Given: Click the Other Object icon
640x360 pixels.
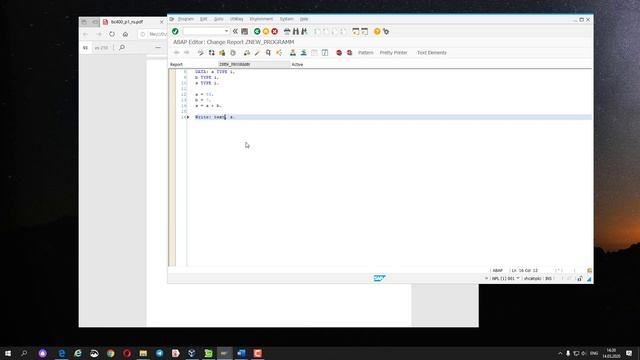Looking at the screenshot, I should pos(222,53).
